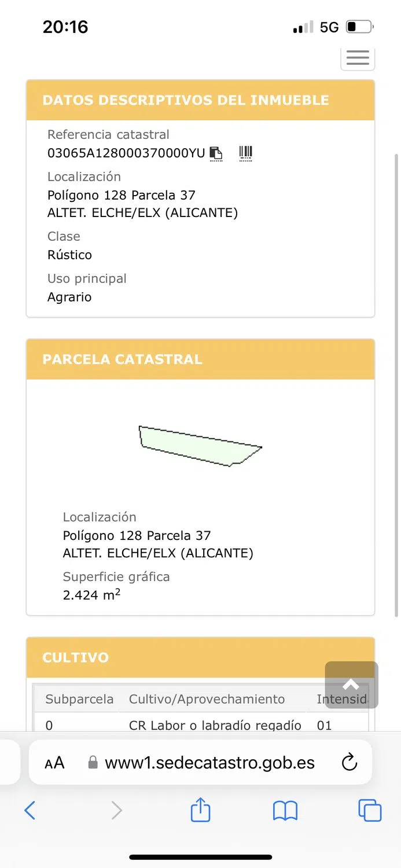Tap the Subparcela column header
This screenshot has height=868, width=401.
coord(79,699)
